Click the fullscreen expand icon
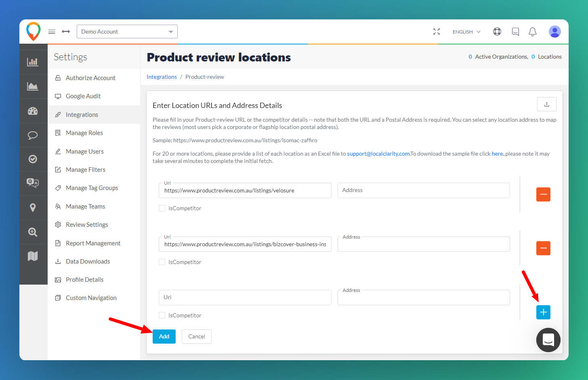588x380 pixels. coord(437,32)
